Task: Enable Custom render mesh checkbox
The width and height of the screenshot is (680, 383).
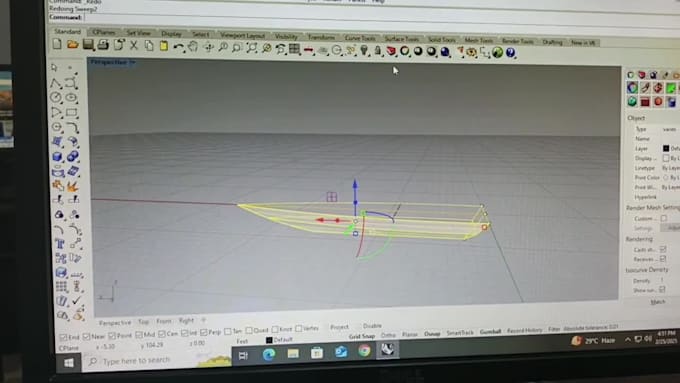Action: point(664,218)
